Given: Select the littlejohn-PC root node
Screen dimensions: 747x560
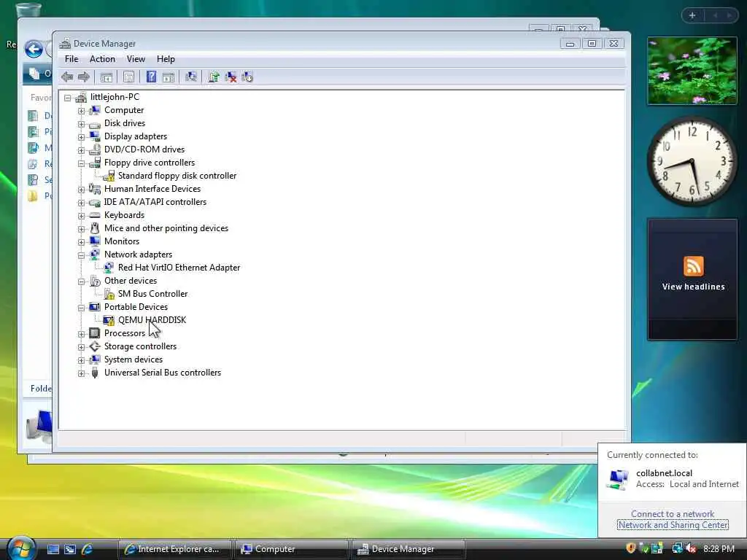Looking at the screenshot, I should click(x=115, y=97).
